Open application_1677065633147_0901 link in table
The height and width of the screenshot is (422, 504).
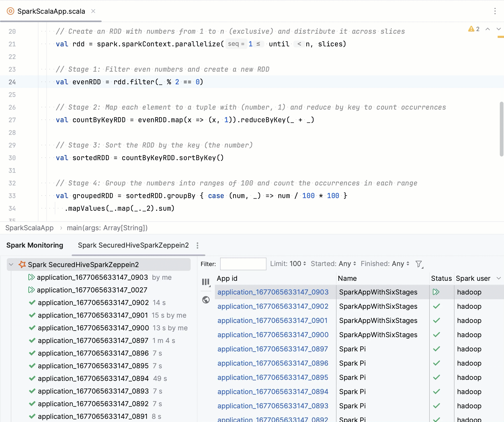click(273, 321)
